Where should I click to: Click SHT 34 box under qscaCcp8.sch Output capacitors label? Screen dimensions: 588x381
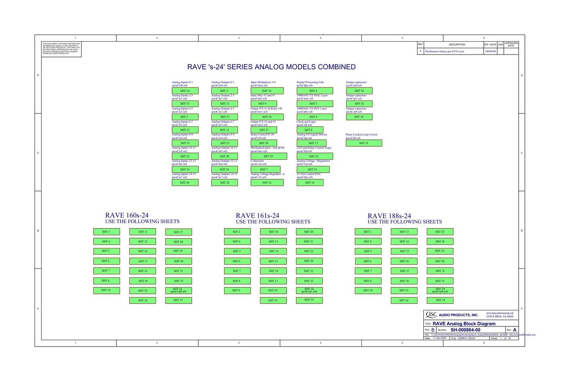[359, 117]
